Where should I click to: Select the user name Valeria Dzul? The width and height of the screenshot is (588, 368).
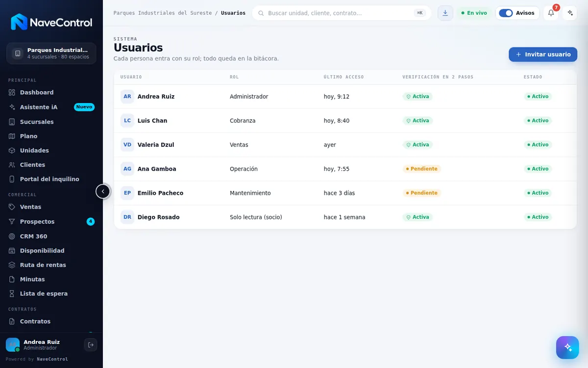pyautogui.click(x=156, y=145)
